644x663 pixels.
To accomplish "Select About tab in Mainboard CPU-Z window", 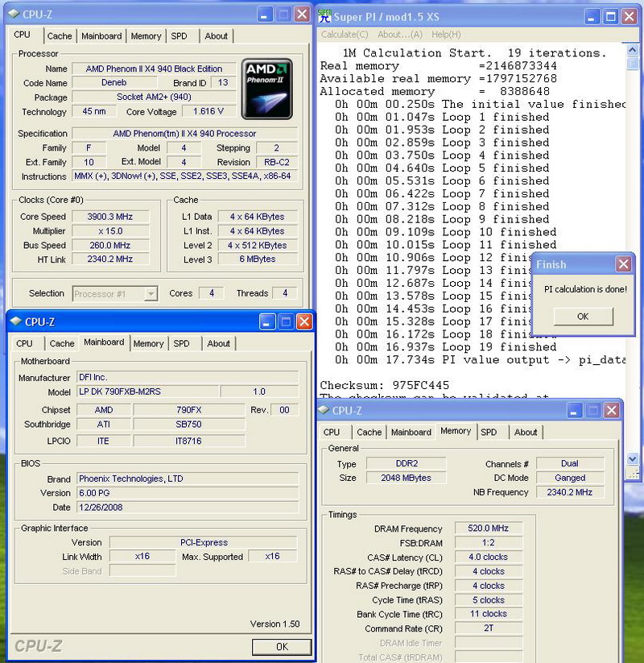I will pyautogui.click(x=218, y=344).
